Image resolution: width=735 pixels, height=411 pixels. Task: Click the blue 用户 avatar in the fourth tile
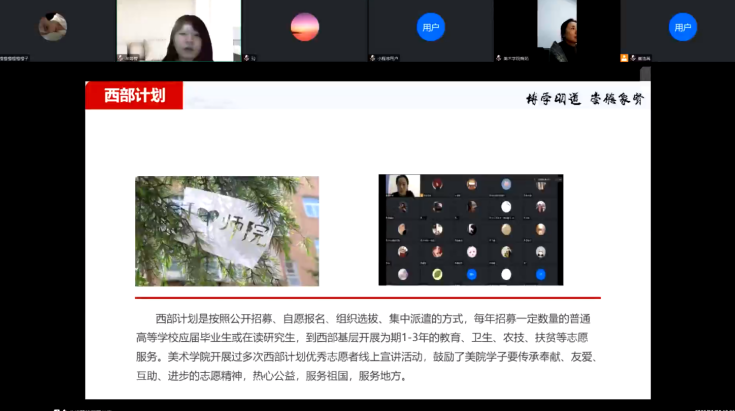[x=430, y=27]
